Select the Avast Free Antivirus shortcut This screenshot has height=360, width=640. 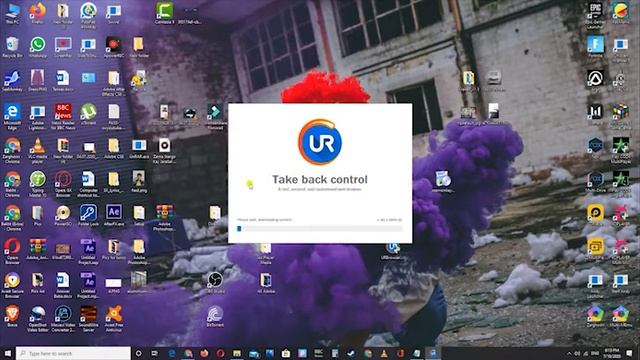pyautogui.click(x=113, y=318)
